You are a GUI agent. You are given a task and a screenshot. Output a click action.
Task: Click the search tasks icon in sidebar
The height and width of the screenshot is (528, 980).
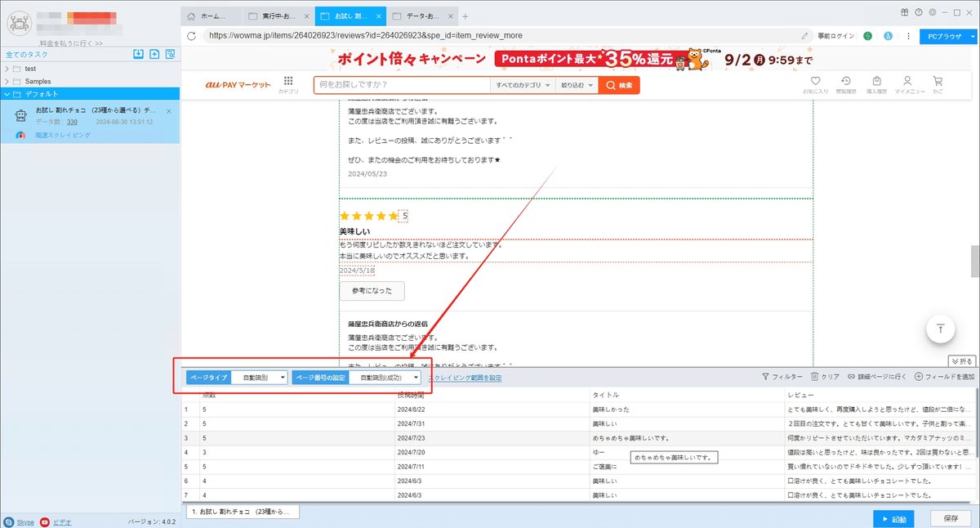[170, 54]
